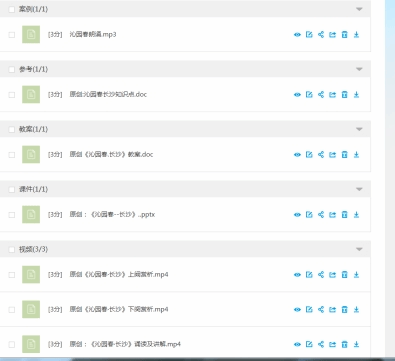395x361 pixels.
Task: Download the 沁园春朗诵.mp3 file
Action: [x=356, y=35]
